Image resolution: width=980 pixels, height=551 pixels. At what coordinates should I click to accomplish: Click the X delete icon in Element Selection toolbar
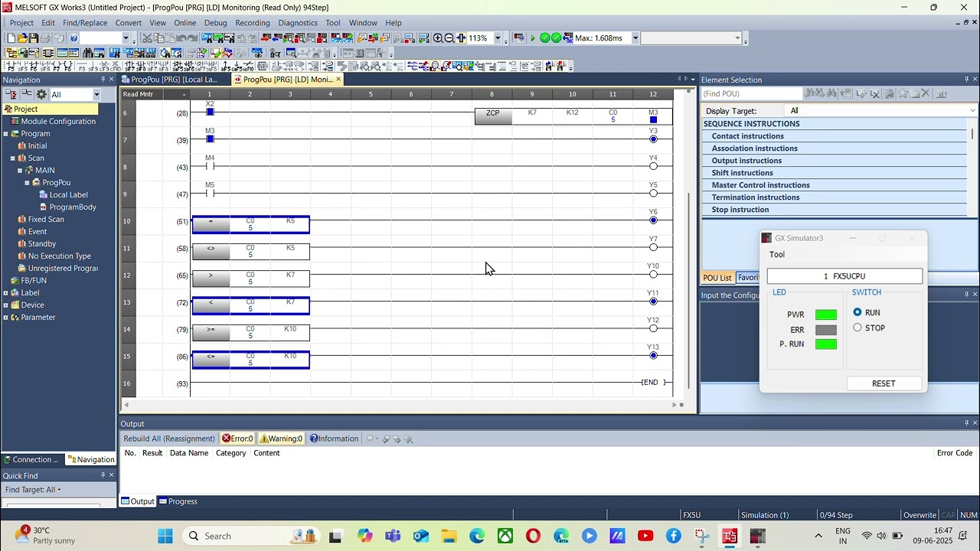925,93
